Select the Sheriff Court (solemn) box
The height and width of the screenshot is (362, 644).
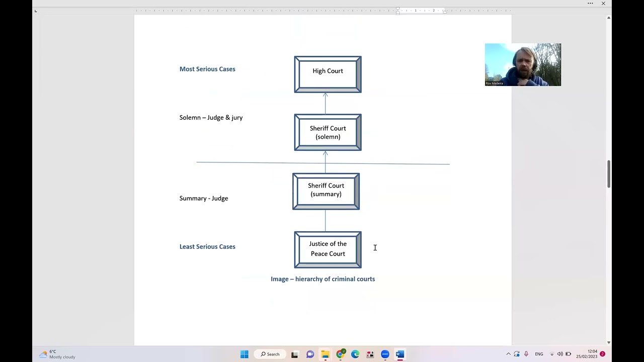coord(328,132)
